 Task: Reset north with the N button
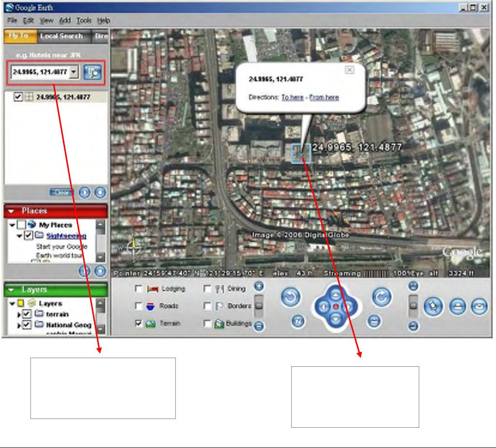(x=298, y=321)
